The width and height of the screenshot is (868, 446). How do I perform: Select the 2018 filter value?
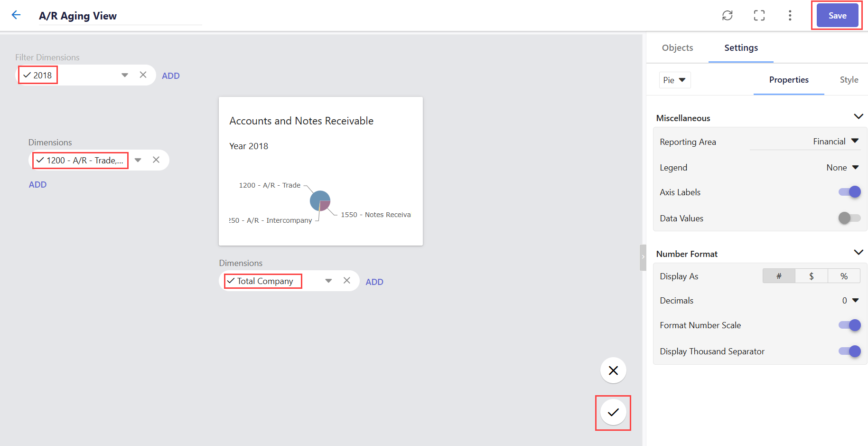(x=38, y=75)
